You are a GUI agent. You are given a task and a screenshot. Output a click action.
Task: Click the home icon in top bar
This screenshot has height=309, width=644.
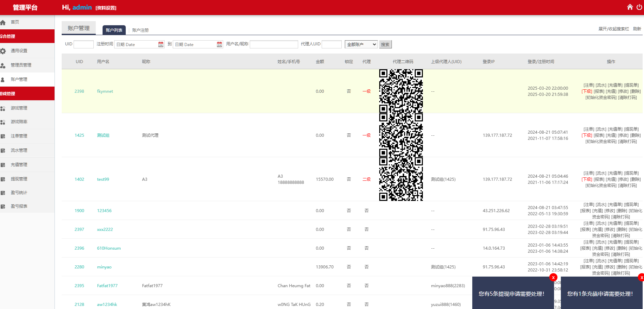(x=630, y=7)
